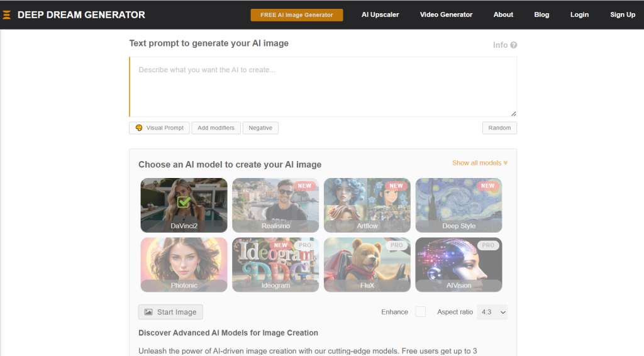This screenshot has height=356, width=644.
Task: Open Visual Prompt with palette icon
Action: (159, 128)
